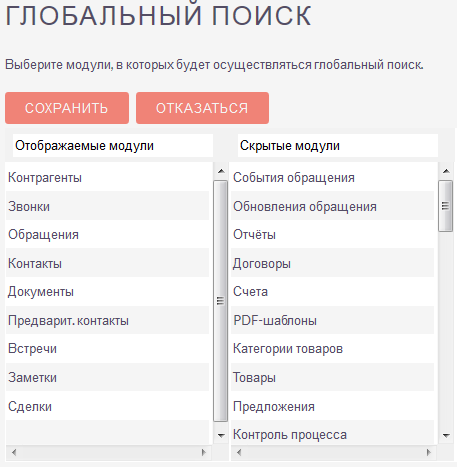The height and width of the screenshot is (467, 457).
Task: Click right arrow of hidden modules horizontal scrollbar
Action: tap(429, 452)
